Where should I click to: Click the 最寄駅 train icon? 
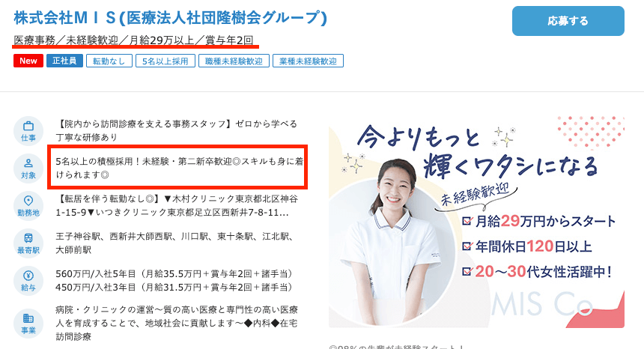click(x=28, y=243)
